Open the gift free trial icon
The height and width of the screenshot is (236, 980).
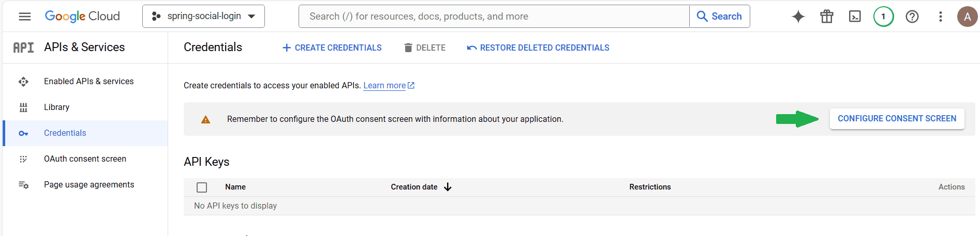point(826,17)
